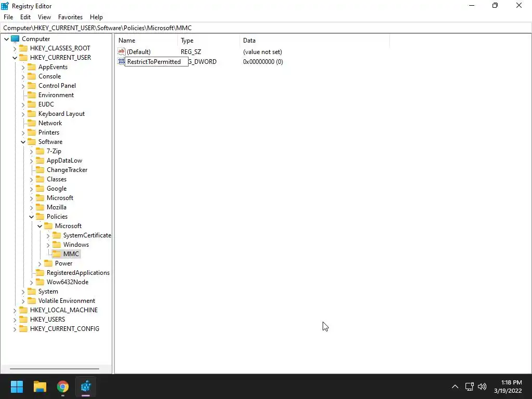
Task: Click the RegisteredApplications folder icon
Action: coord(40,272)
